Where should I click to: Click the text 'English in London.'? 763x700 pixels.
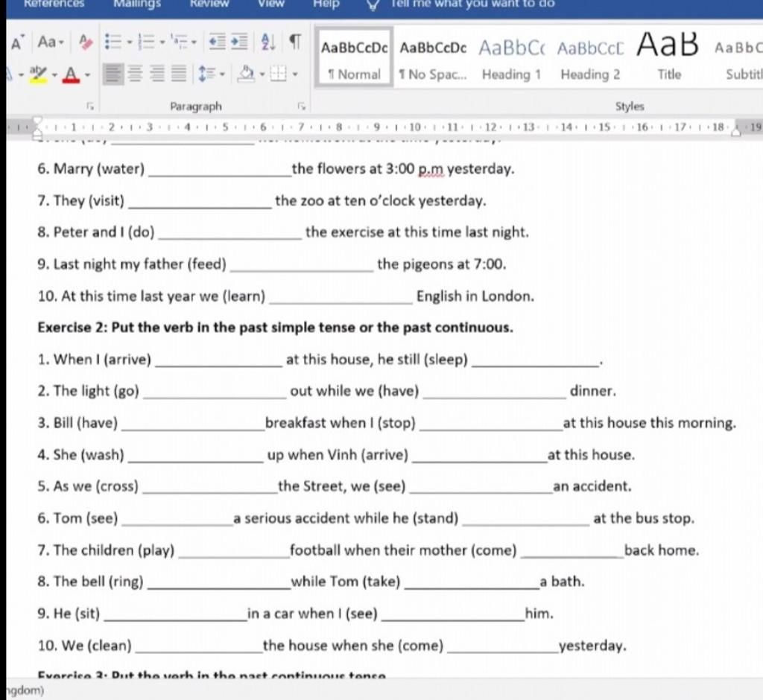tap(475, 296)
